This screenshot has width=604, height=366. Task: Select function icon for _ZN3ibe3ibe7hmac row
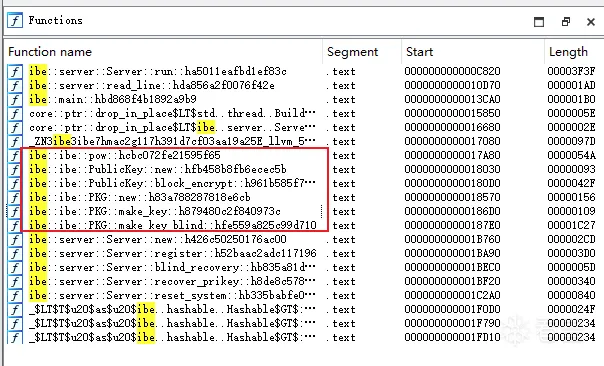tap(15, 141)
